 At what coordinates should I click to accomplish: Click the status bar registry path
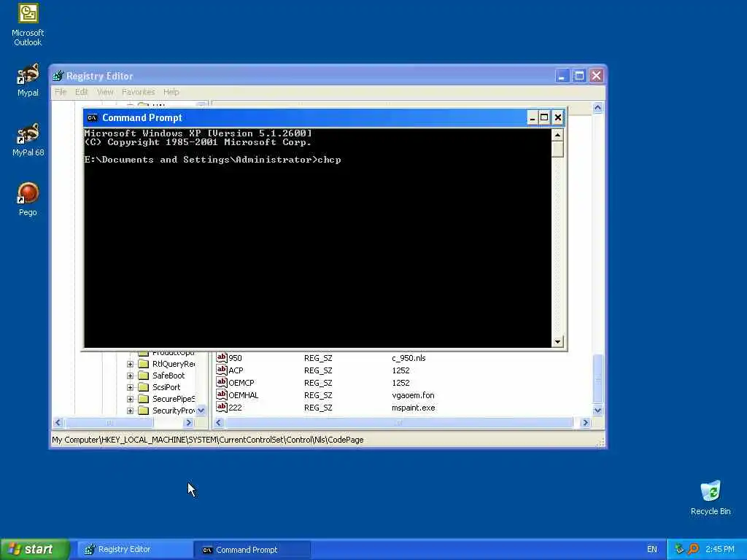208,440
